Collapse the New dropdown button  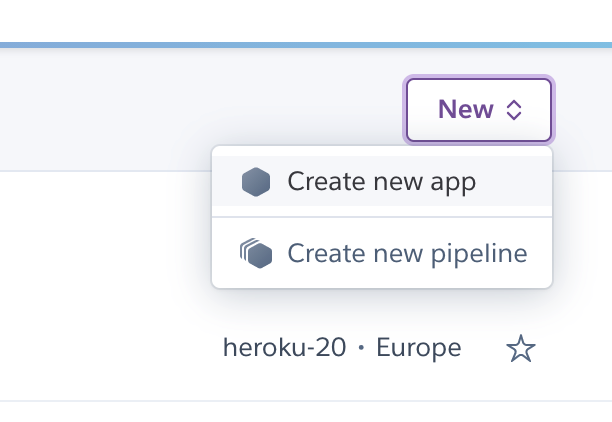pyautogui.click(x=479, y=110)
